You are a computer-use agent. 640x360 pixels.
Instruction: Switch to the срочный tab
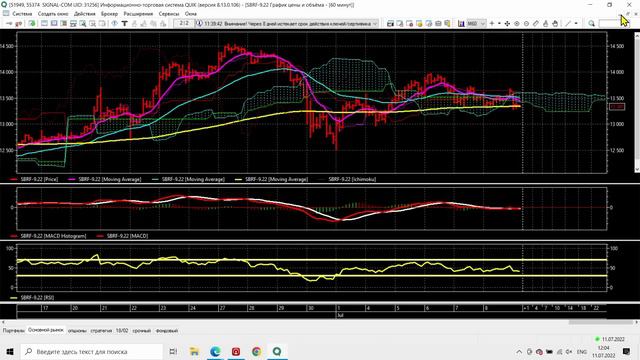(142, 331)
